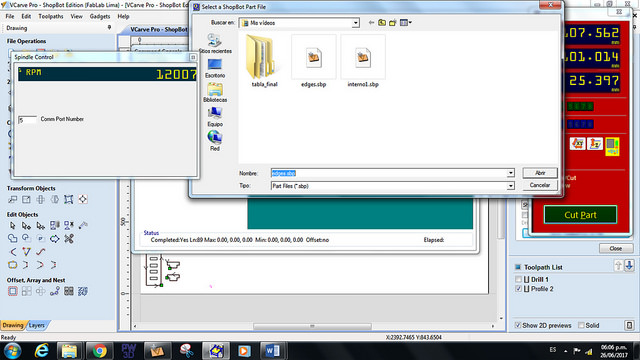640x360 pixels.
Task: Choose the Set Size tool in Transform Objects
Action: [27, 200]
